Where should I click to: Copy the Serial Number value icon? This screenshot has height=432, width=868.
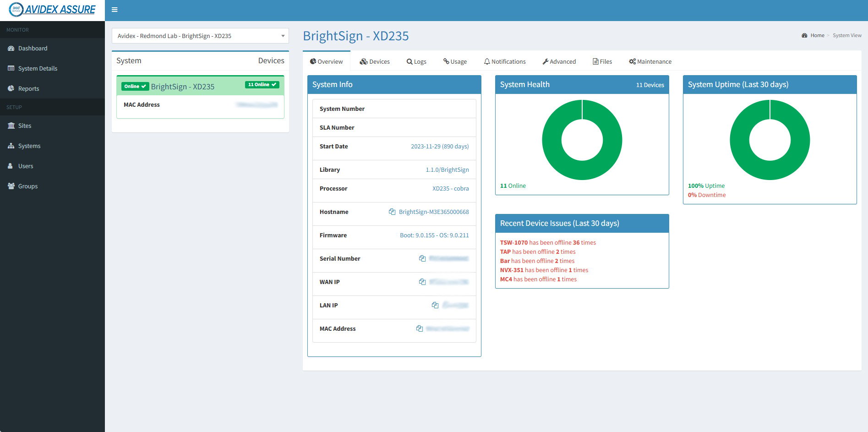[422, 258]
